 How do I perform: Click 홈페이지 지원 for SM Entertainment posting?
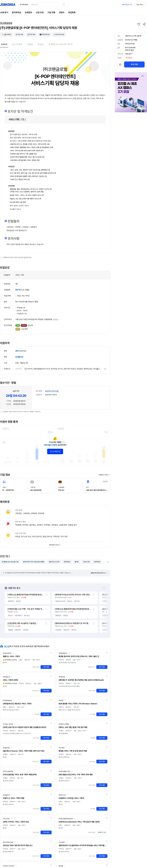[102, 832]
